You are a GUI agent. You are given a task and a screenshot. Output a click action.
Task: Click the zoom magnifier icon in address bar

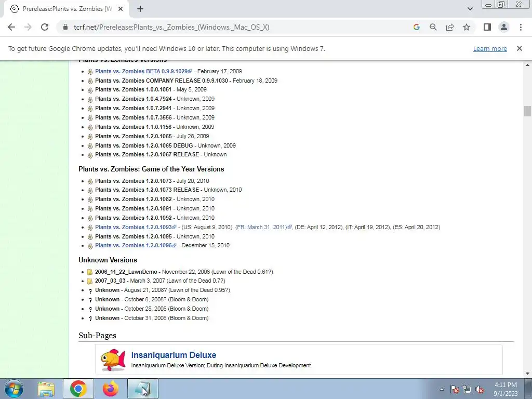coord(433,27)
